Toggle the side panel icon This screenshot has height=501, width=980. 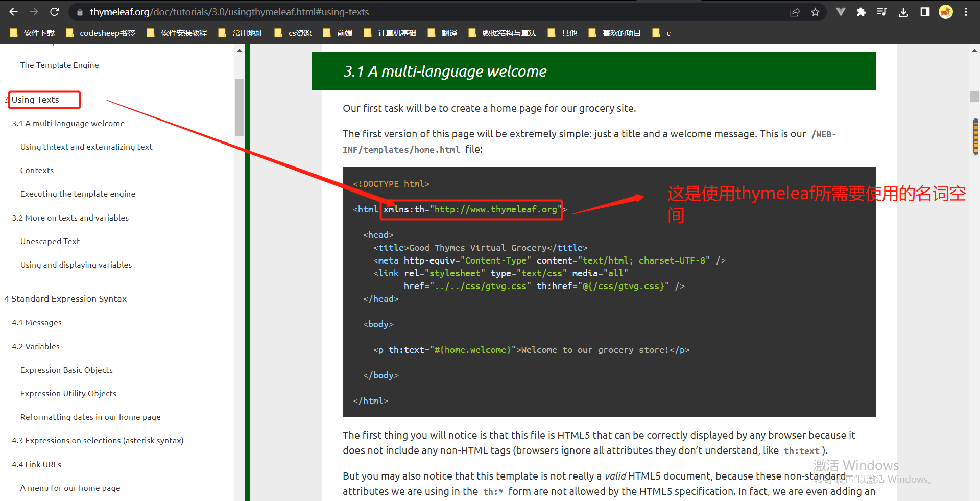925,12
